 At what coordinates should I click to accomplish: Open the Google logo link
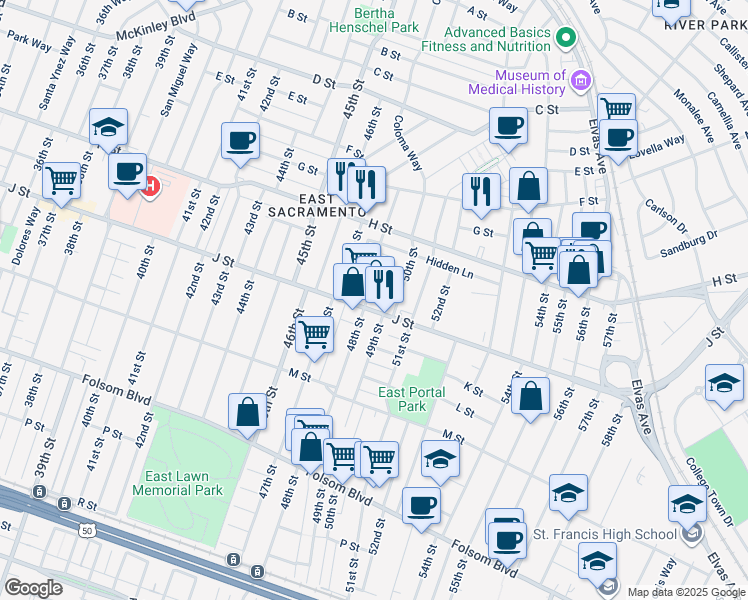pos(32,587)
